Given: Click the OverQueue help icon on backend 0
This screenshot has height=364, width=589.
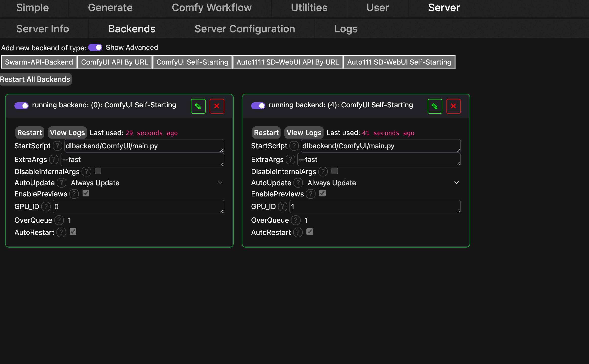Looking at the screenshot, I should (x=59, y=220).
